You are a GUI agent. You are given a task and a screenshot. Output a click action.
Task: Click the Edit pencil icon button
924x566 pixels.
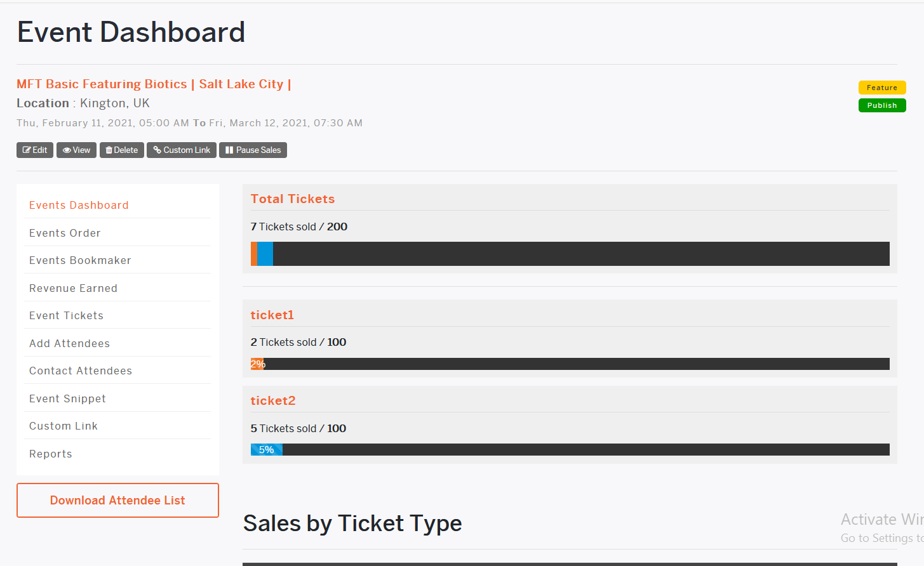point(35,150)
